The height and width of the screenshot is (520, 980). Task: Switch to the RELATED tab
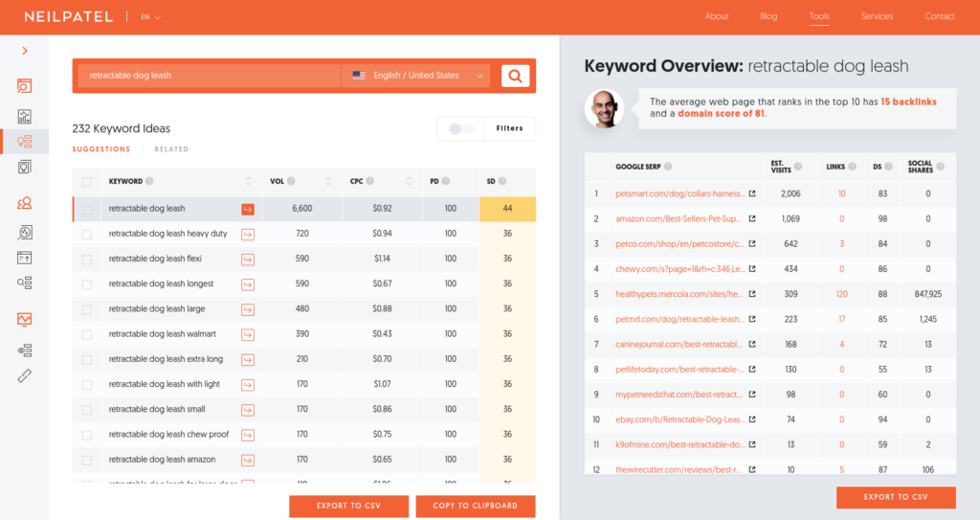pos(171,149)
